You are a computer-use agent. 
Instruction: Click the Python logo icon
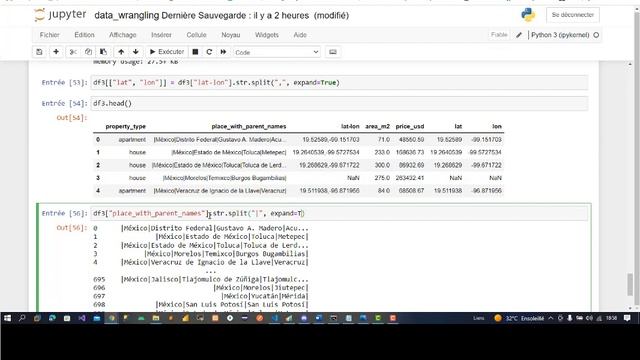pyautogui.click(x=528, y=15)
